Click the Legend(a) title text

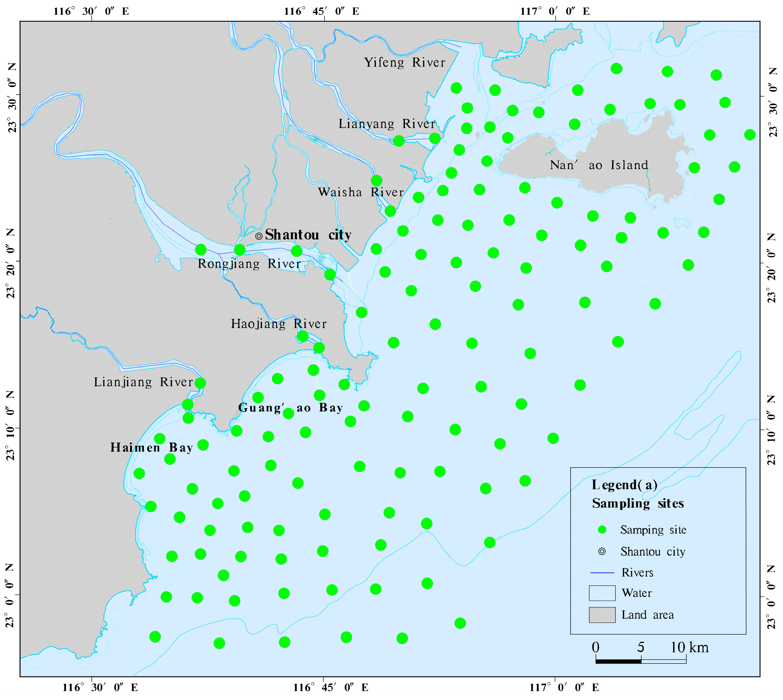point(624,485)
